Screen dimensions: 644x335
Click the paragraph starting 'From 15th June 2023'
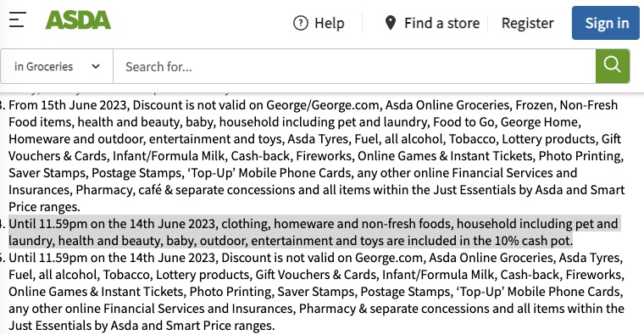pos(316,156)
